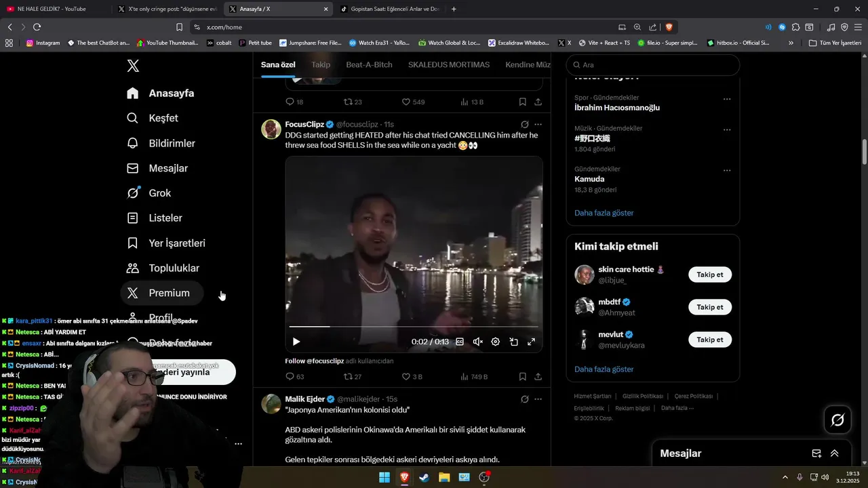The image size is (868, 488).
Task: Show more bookmarks overflow chevron
Action: click(791, 43)
